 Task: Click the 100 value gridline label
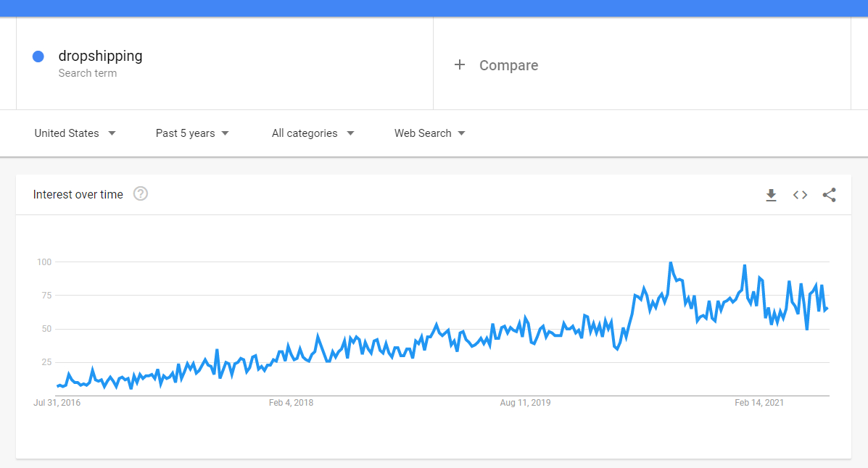[44, 262]
